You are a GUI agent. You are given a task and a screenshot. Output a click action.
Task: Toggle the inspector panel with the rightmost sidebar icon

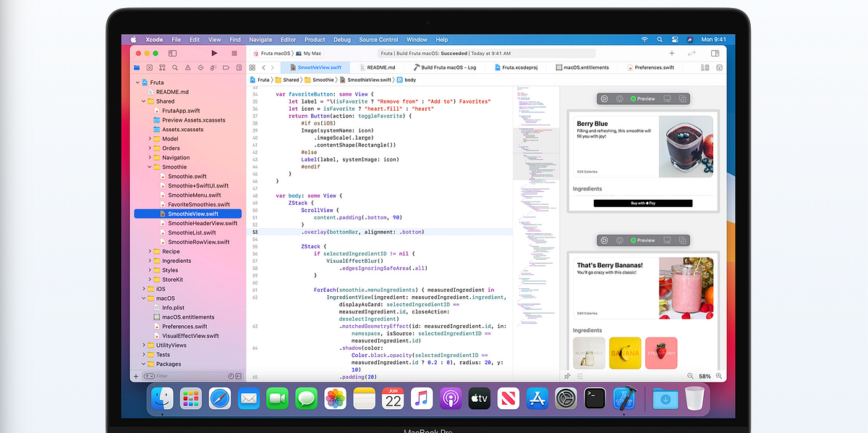pos(715,53)
